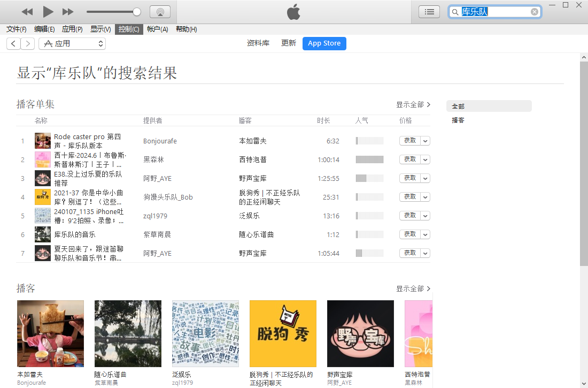Select the 播客 filter in sidebar

[458, 120]
